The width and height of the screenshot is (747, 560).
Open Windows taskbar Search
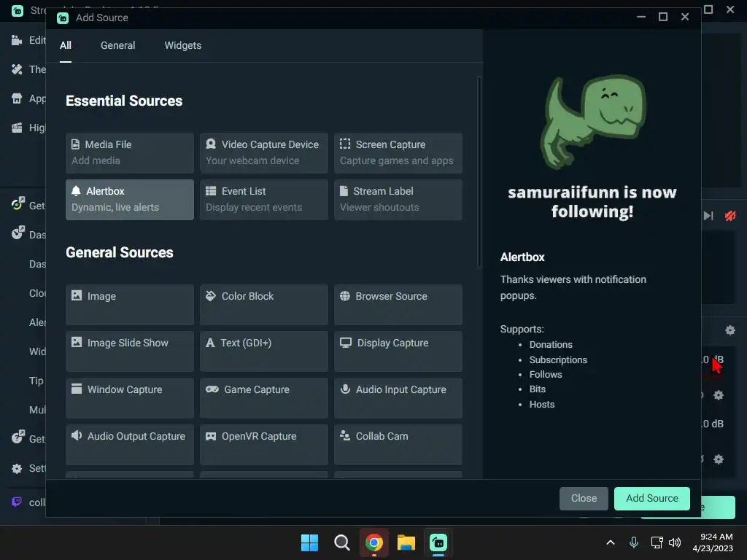pos(341,542)
